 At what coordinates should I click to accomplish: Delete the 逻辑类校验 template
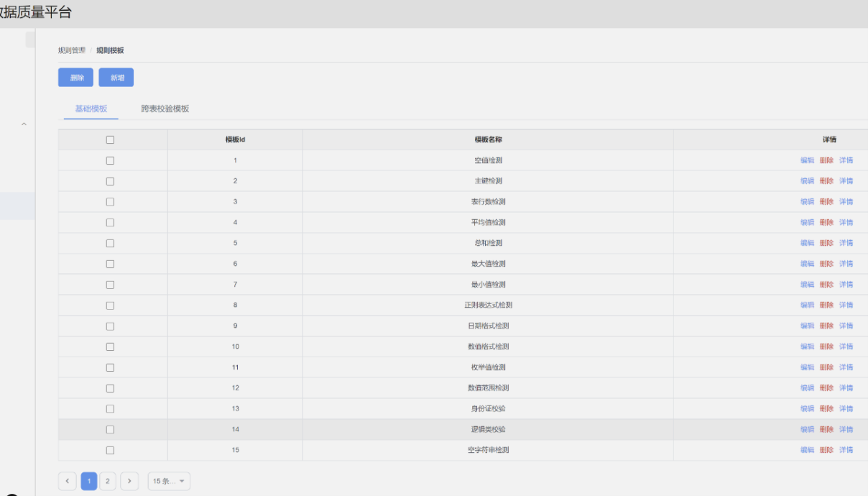pos(826,430)
